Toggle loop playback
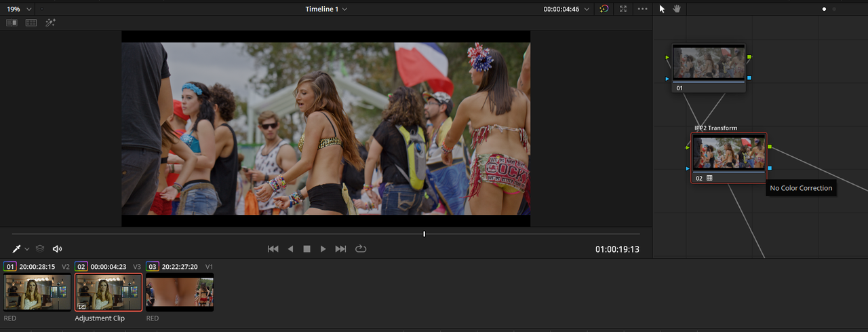The height and width of the screenshot is (332, 868). [x=361, y=249]
